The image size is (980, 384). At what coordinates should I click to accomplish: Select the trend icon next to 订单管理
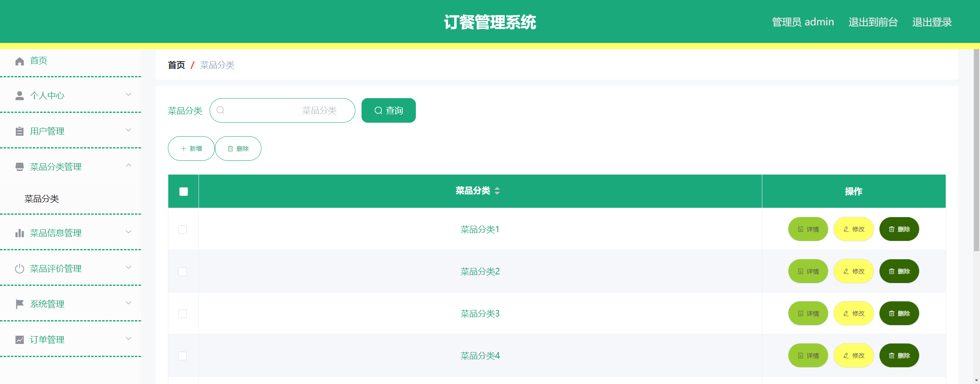[x=19, y=339]
